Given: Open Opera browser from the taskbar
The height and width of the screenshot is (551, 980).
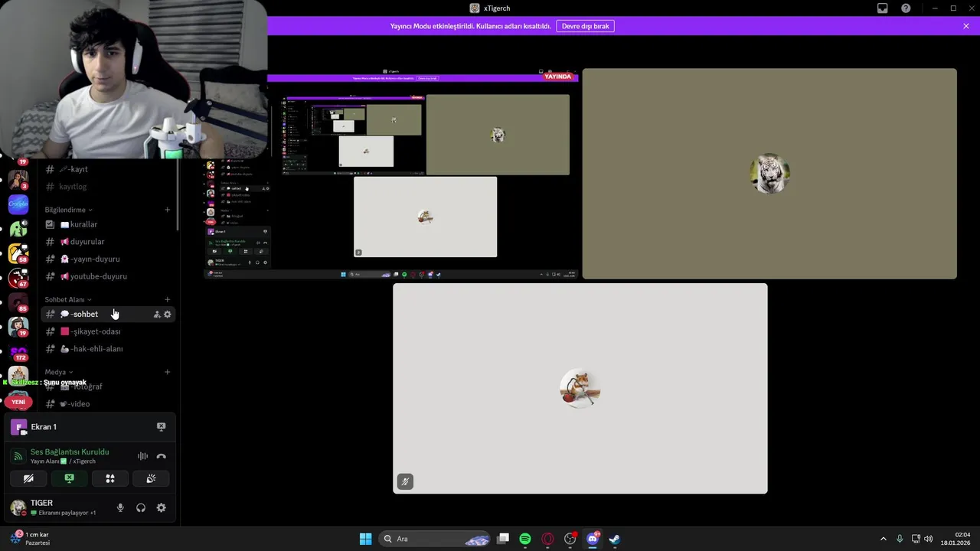Looking at the screenshot, I should pos(547,539).
